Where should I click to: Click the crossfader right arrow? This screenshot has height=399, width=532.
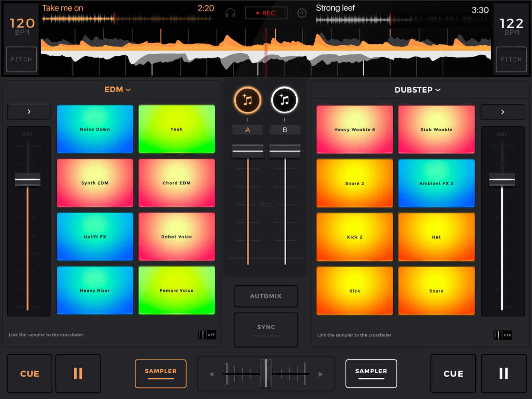click(x=320, y=374)
